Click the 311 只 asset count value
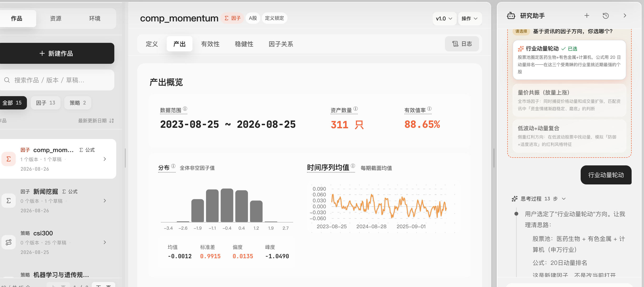644x287 pixels. 347,125
